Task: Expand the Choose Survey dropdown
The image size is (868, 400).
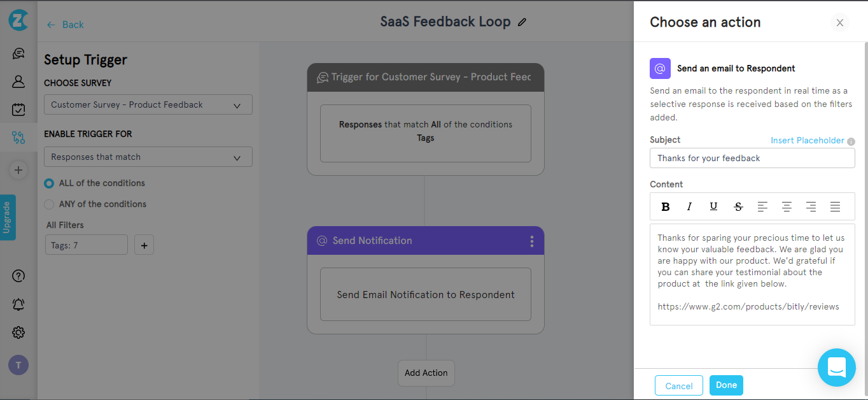Action: coord(148,105)
